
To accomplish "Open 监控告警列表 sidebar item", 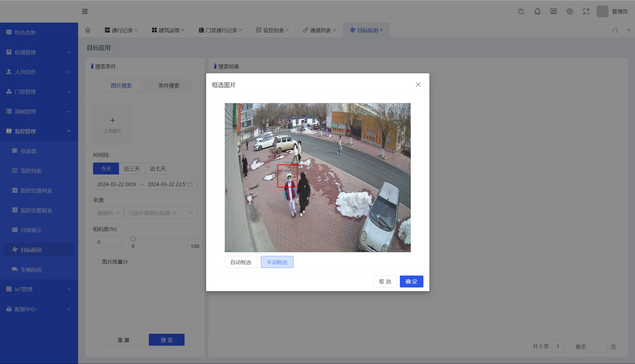I will 39,191.
